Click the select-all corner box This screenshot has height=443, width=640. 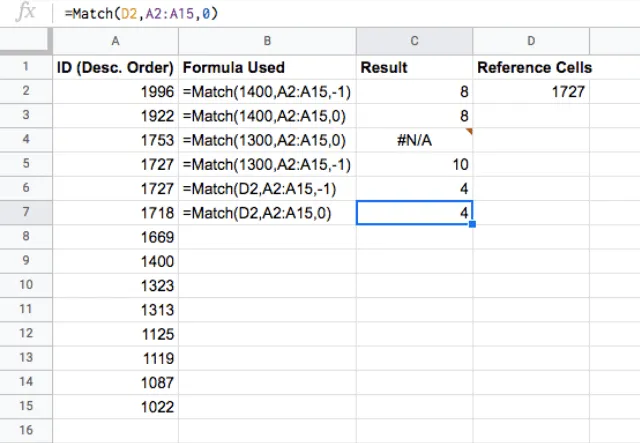26,41
